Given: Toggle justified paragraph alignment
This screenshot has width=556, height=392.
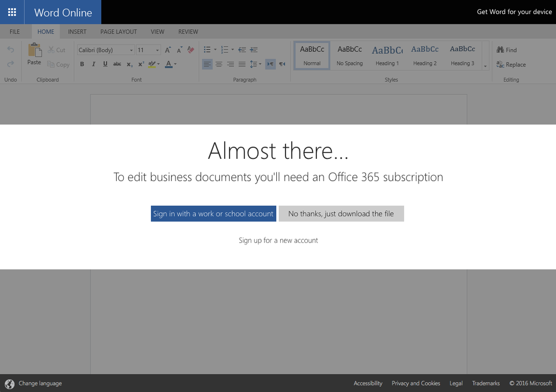Looking at the screenshot, I should coord(242,64).
